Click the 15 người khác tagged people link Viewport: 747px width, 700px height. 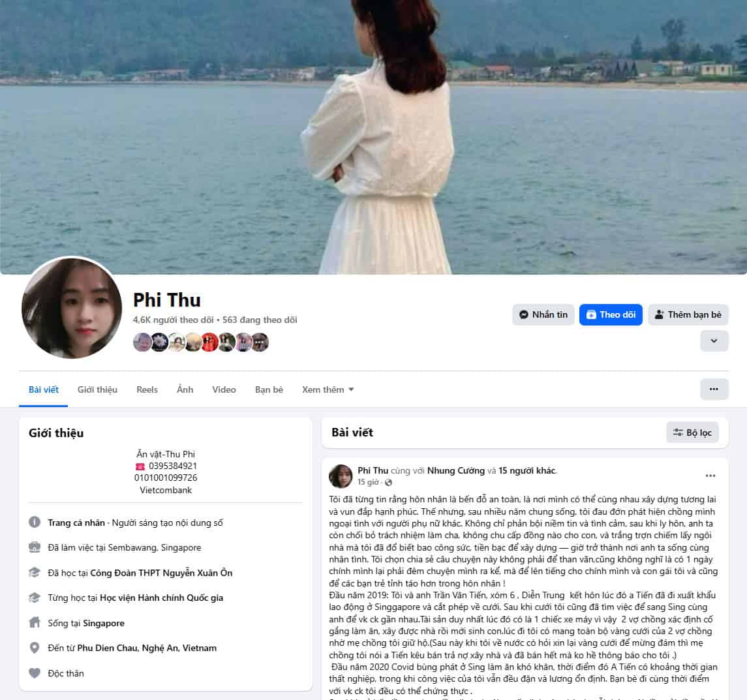527,470
